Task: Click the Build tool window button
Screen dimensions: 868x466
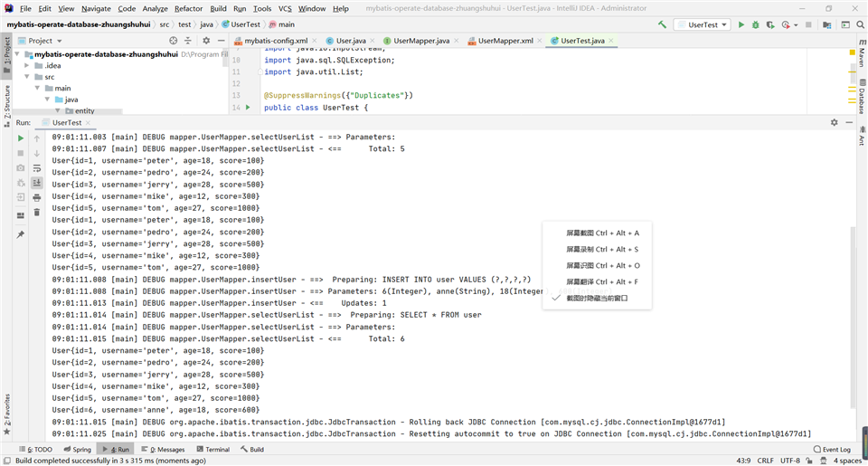Action: 252,450
